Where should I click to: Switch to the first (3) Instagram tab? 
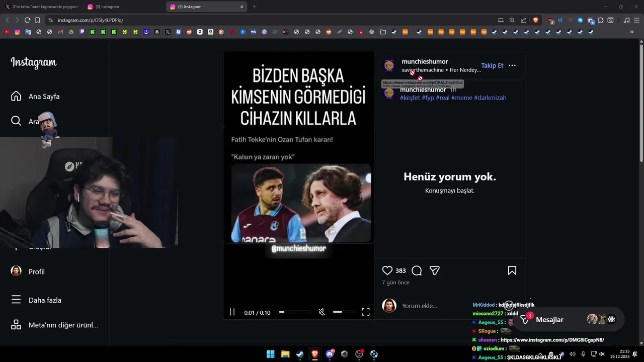pyautogui.click(x=124, y=7)
